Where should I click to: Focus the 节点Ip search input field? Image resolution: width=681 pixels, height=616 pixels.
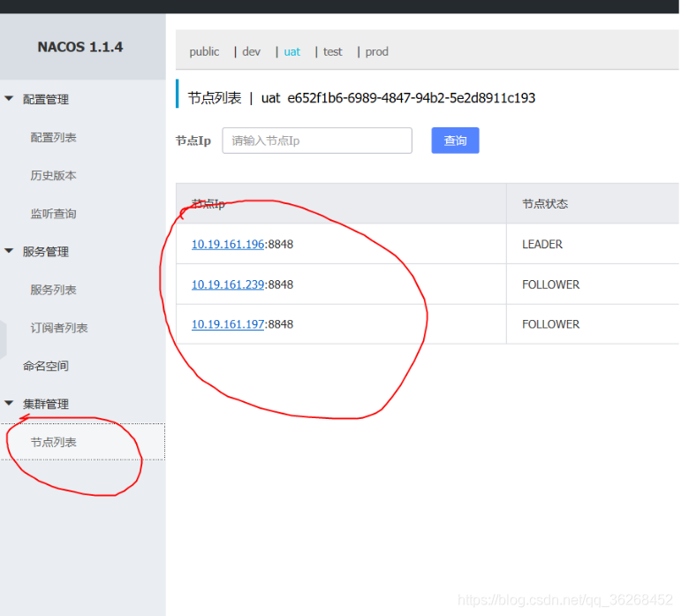[x=317, y=141]
